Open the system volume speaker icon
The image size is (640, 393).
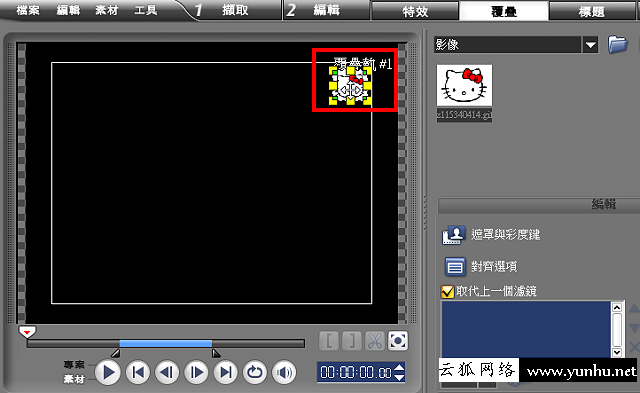tap(284, 372)
